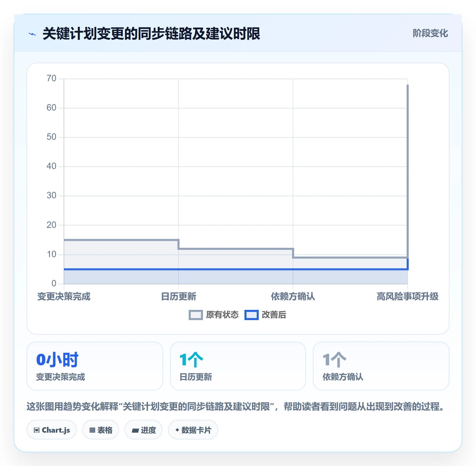Click the chart title 关键计划变更的同步链路及建议时限
This screenshot has width=476, height=466.
pos(151,34)
